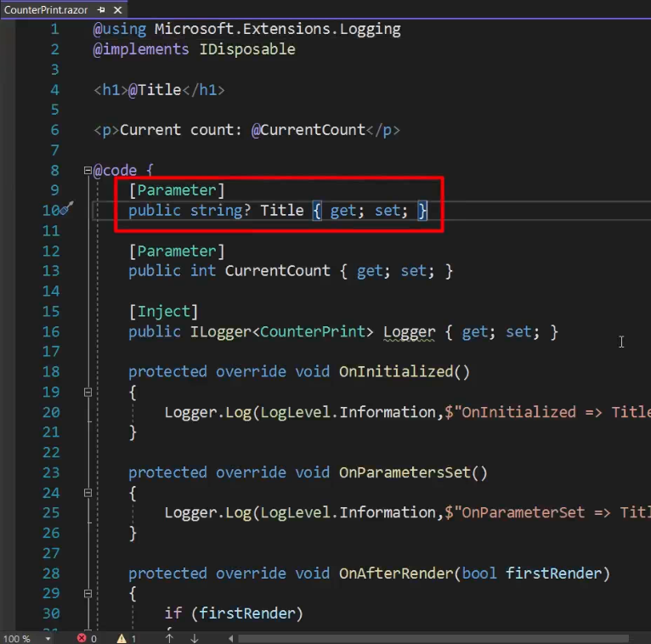This screenshot has height=644, width=651.
Task: Click OnParametersSet method name on line 23
Action: (405, 472)
